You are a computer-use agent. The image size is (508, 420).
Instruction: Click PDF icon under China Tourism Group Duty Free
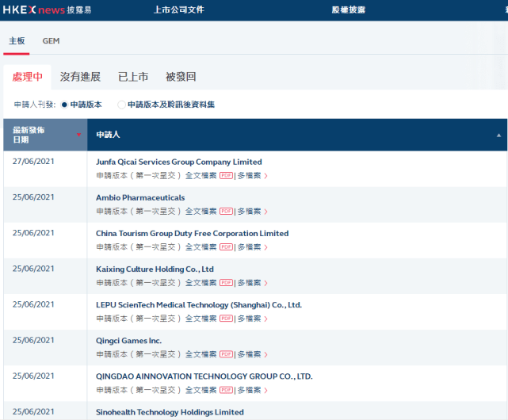pyautogui.click(x=226, y=247)
